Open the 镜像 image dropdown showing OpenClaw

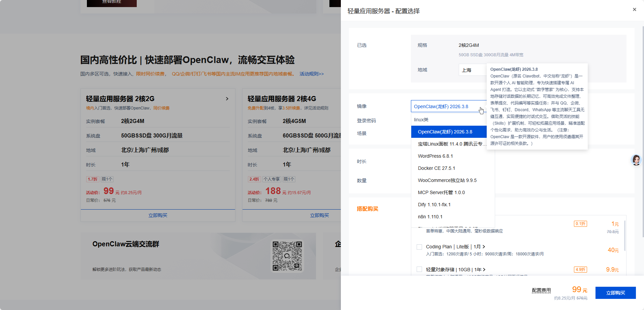point(448,106)
